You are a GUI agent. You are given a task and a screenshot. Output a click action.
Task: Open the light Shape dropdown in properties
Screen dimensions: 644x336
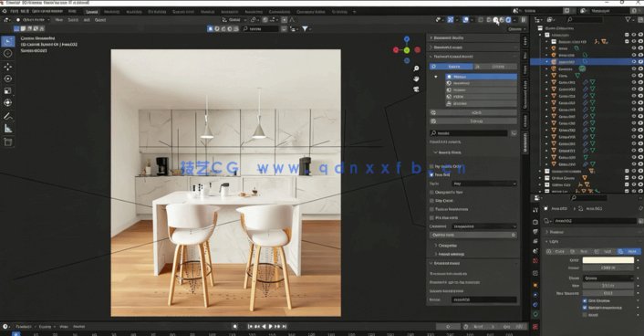point(608,278)
